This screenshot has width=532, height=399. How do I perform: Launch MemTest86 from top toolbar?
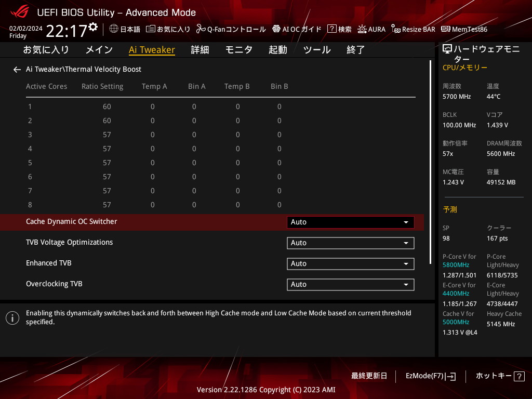(464, 29)
